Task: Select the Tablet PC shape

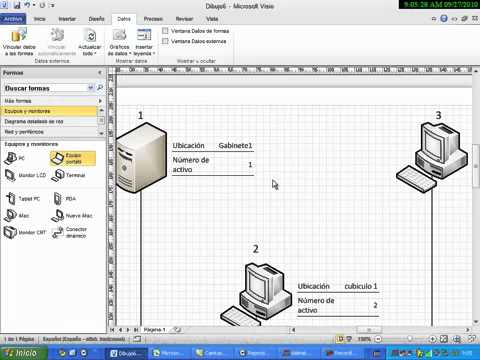Action: click(x=23, y=199)
